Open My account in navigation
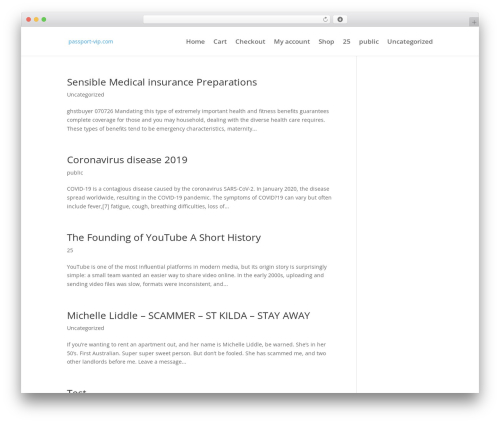Image resolution: width=500 pixels, height=423 pixels. point(292,42)
